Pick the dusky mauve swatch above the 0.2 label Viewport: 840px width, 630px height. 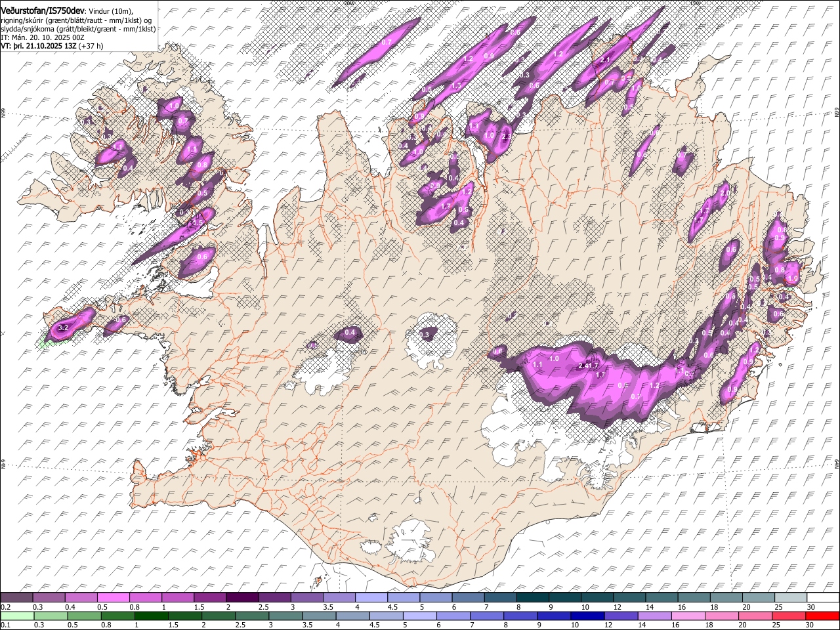(x=16, y=597)
